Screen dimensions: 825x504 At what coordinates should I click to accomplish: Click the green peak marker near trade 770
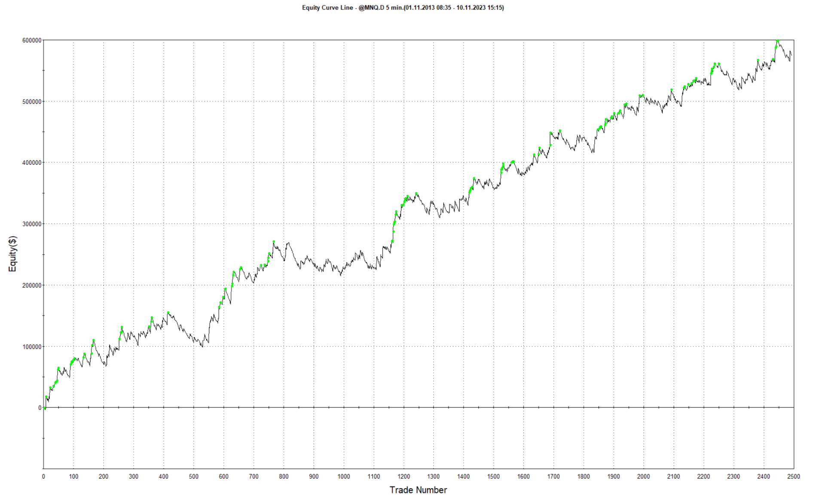[x=274, y=242]
